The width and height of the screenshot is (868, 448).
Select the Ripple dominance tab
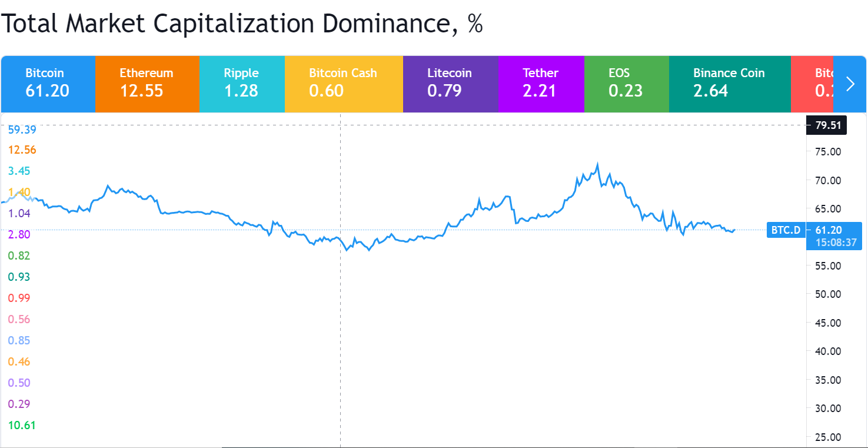pos(242,84)
